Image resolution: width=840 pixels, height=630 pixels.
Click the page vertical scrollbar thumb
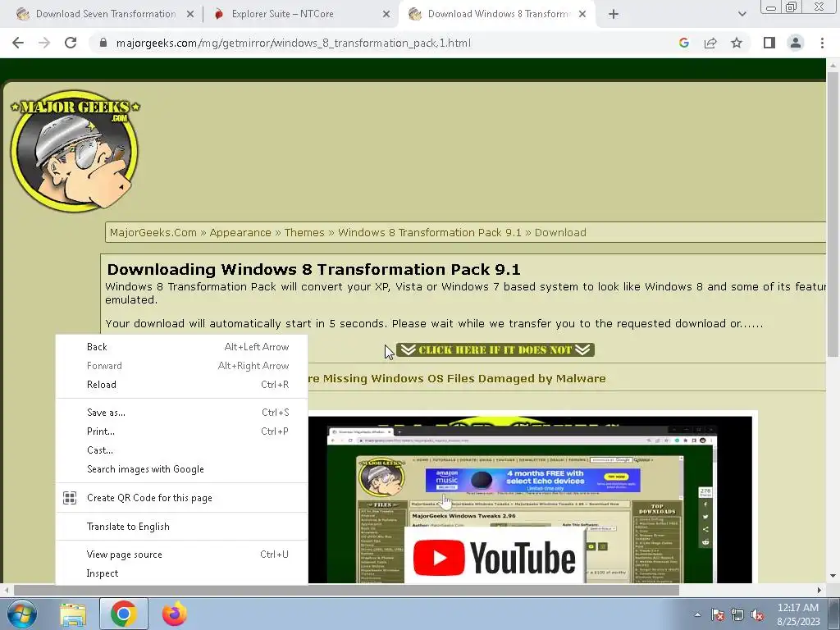click(833, 213)
